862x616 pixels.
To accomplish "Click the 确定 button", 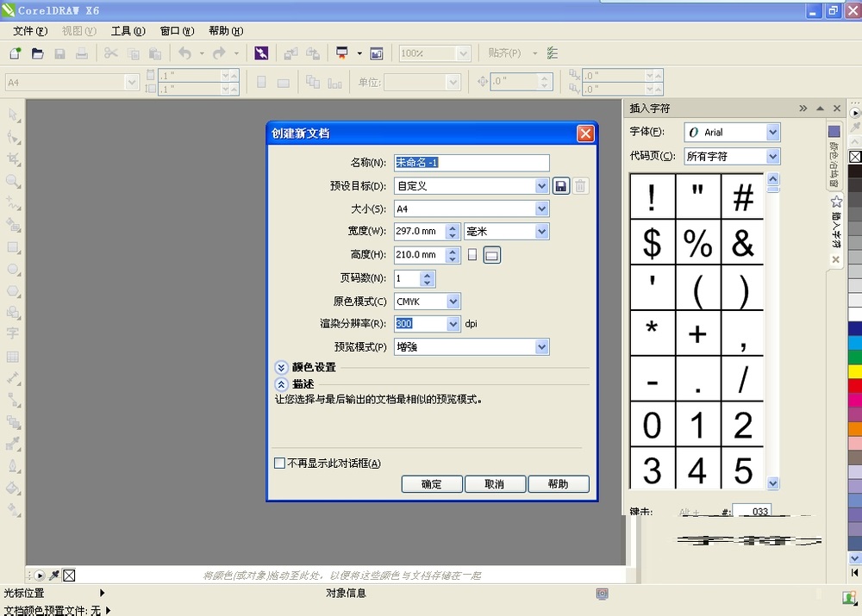I will (x=432, y=484).
